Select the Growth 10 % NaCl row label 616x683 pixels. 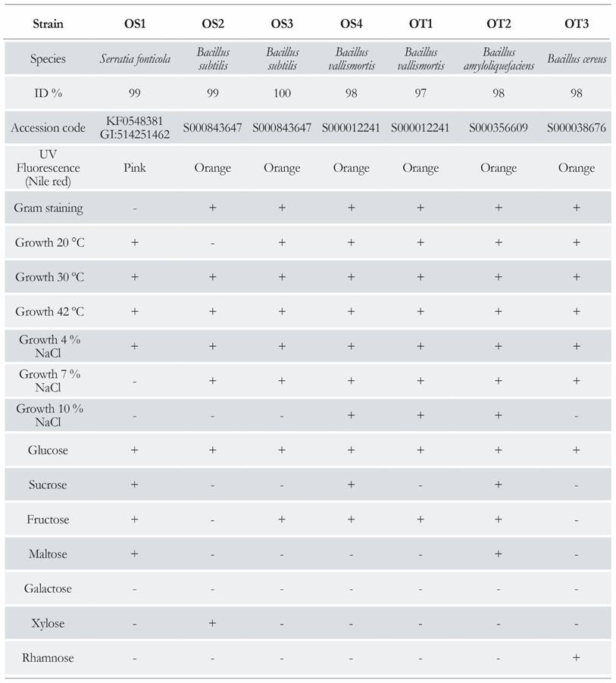coord(48,415)
